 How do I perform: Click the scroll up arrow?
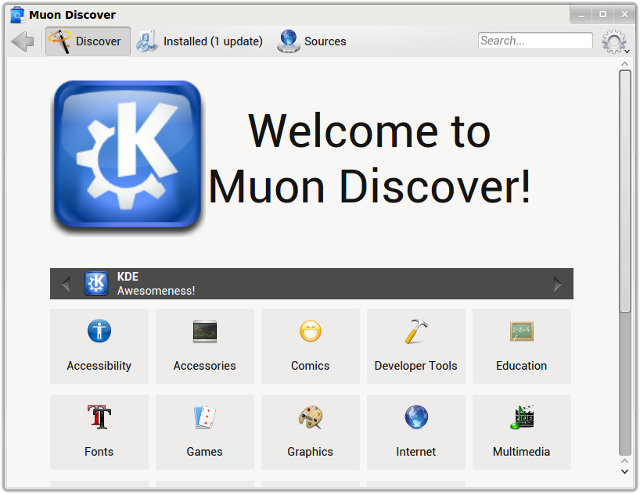(624, 64)
